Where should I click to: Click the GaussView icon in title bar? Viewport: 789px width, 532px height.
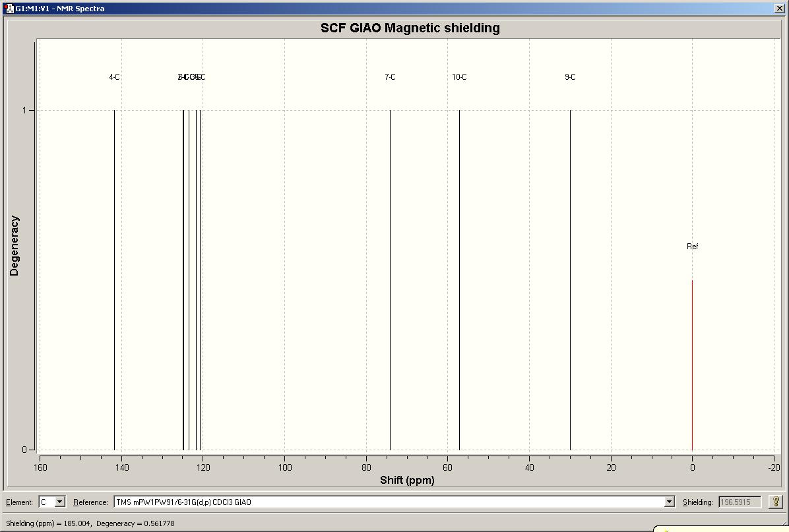click(9, 9)
